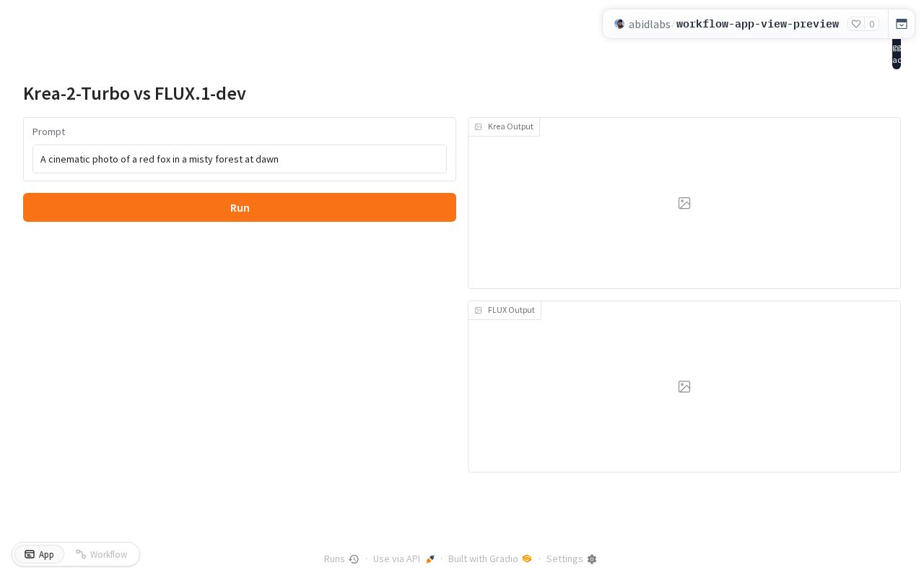Click the FLUX Output label
Viewport: 924px width, 578px height.
coord(505,310)
